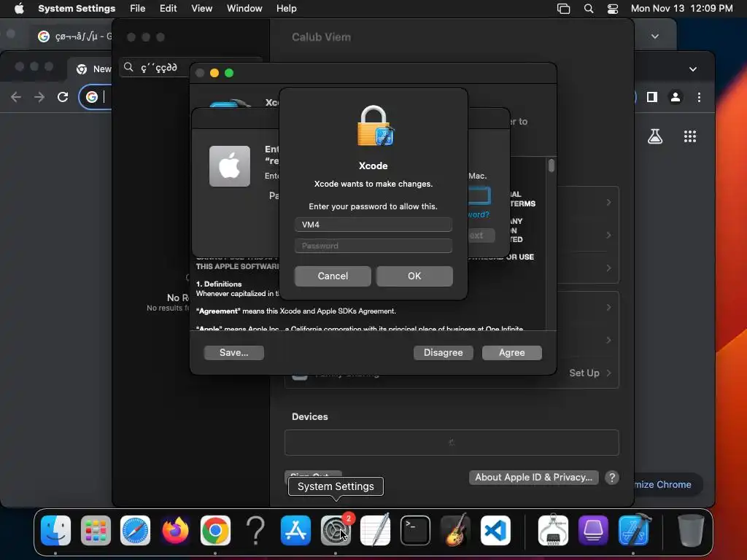Toggle Chrome side panel icon
Image resolution: width=747 pixels, height=560 pixels.
(652, 97)
